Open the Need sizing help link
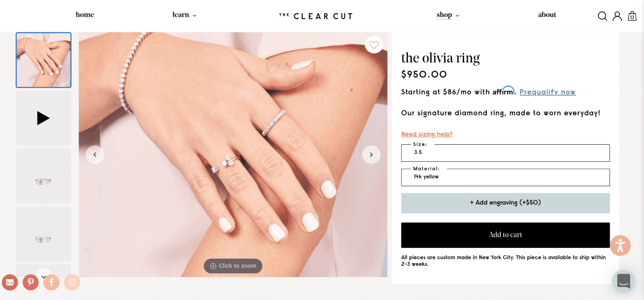Viewport: 644px width, 300px height. (427, 134)
